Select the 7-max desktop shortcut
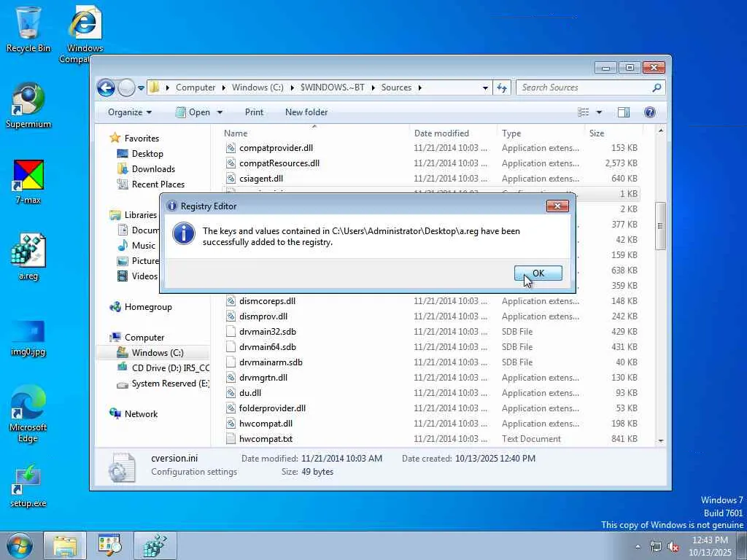This screenshot has width=747, height=560. [28, 182]
